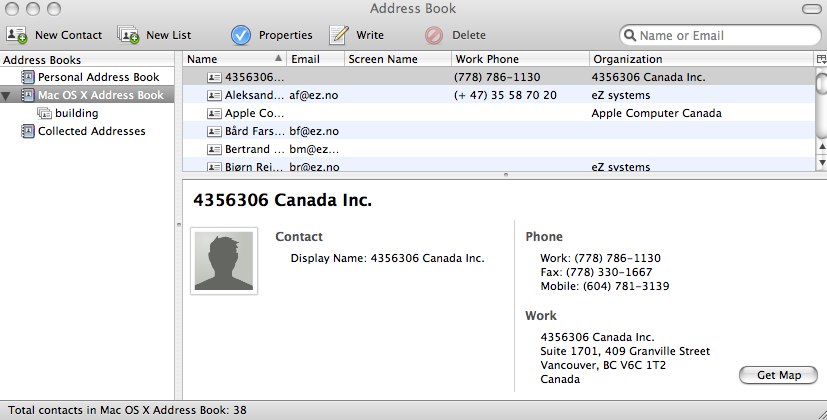
Task: Open Properties with the blue checkmark icon
Action: (x=241, y=35)
